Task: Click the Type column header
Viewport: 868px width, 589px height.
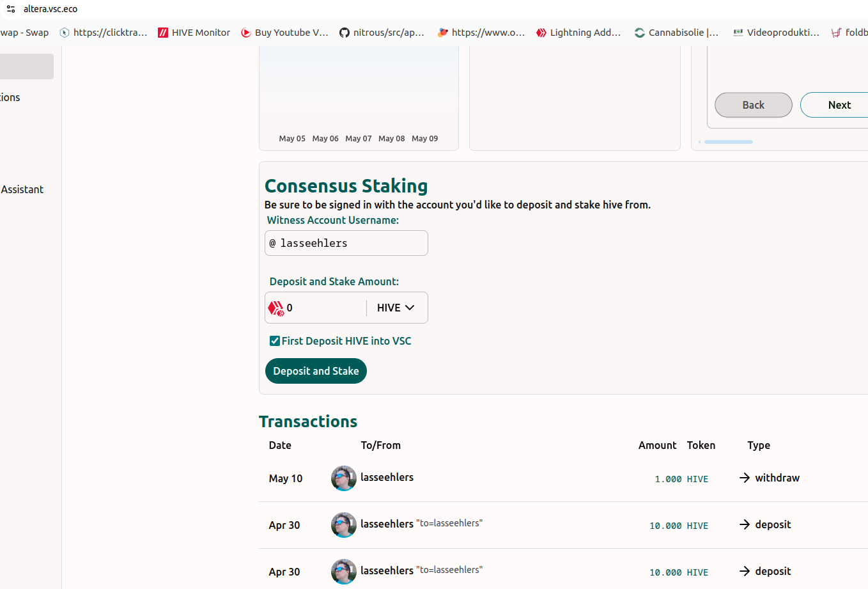Action: pos(759,445)
